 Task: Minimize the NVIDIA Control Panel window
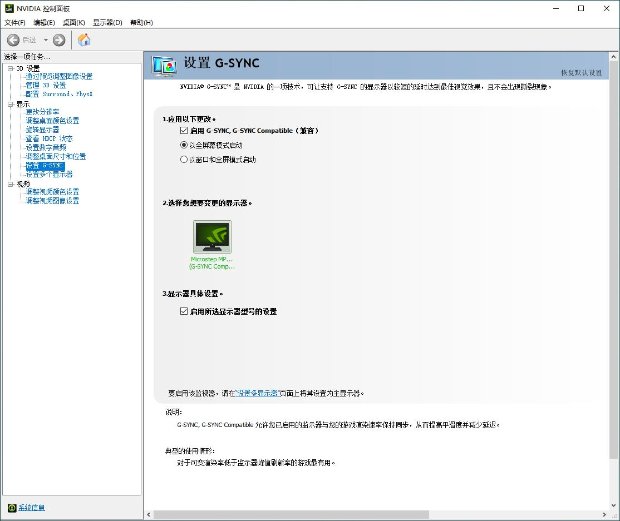(556, 8)
